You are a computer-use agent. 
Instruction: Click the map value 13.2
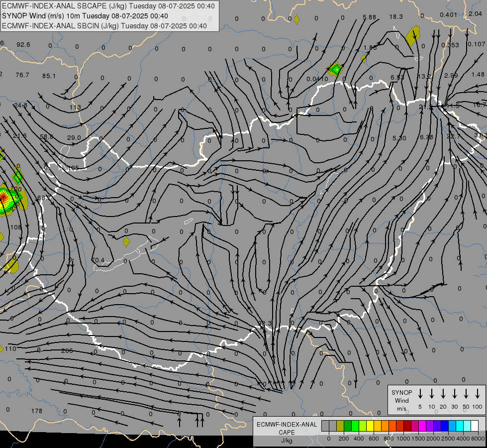[x=425, y=77]
